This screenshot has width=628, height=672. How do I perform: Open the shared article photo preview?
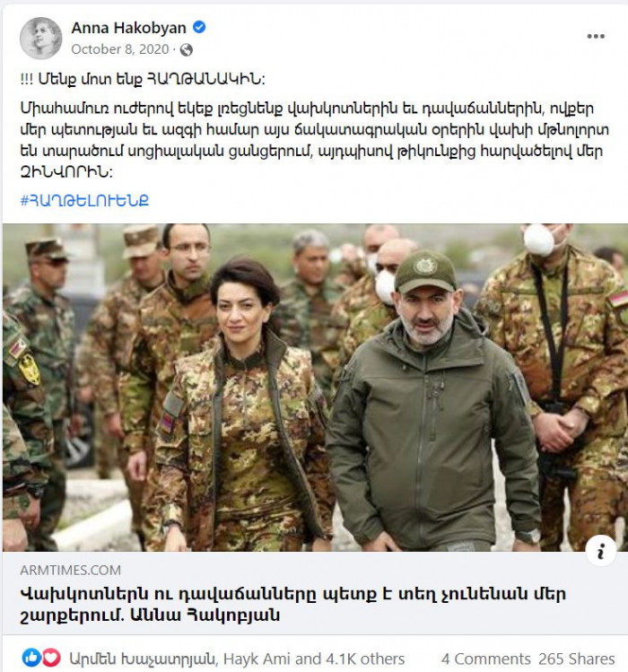315,388
